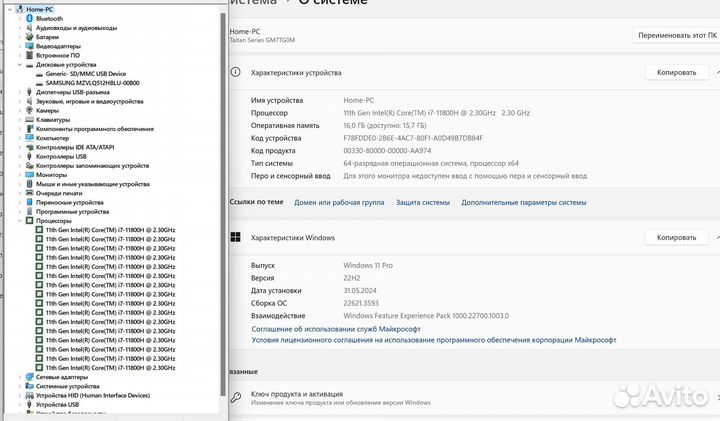The height and width of the screenshot is (421, 720).
Task: Click the 16,0 ГБ memory value
Action: (x=385, y=125)
